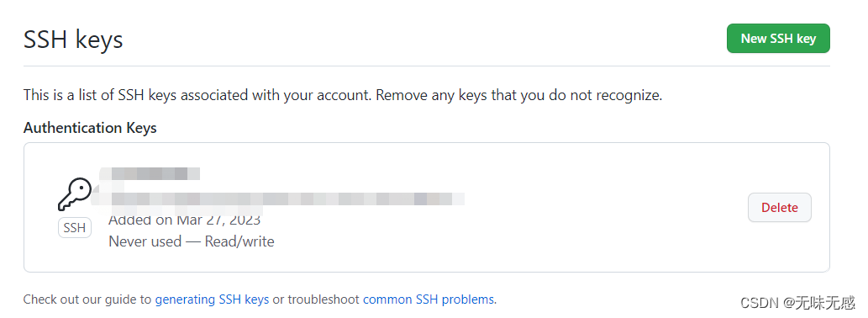Click the Added on Mar 27, 2023 text

coord(184,220)
